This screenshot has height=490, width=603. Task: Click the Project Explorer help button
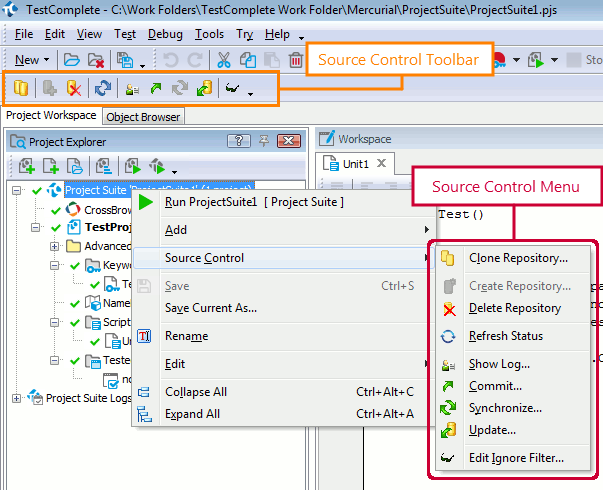coord(239,141)
